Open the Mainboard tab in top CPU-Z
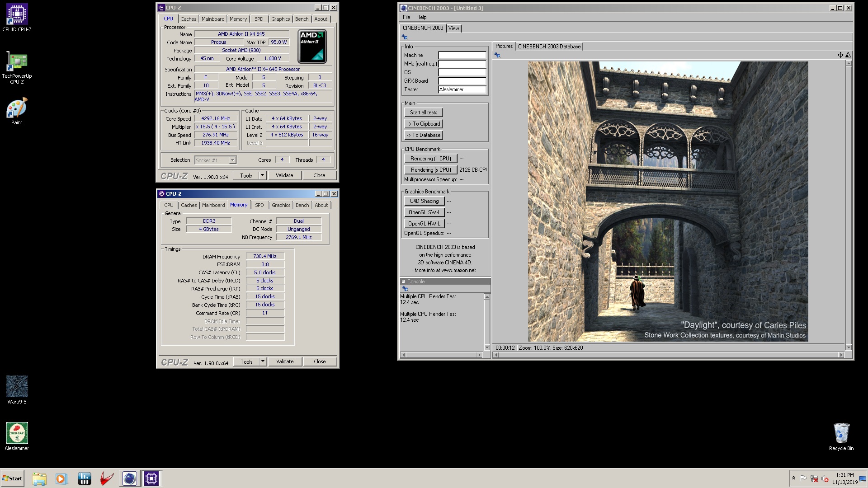Viewport: 868px width, 488px height. pos(213,19)
